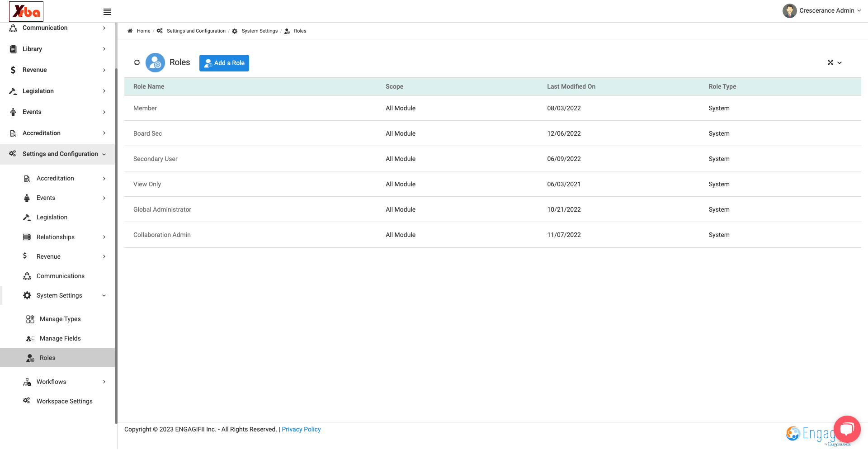Expand the Legislation main menu chevron
The height and width of the screenshot is (450, 868).
[104, 91]
